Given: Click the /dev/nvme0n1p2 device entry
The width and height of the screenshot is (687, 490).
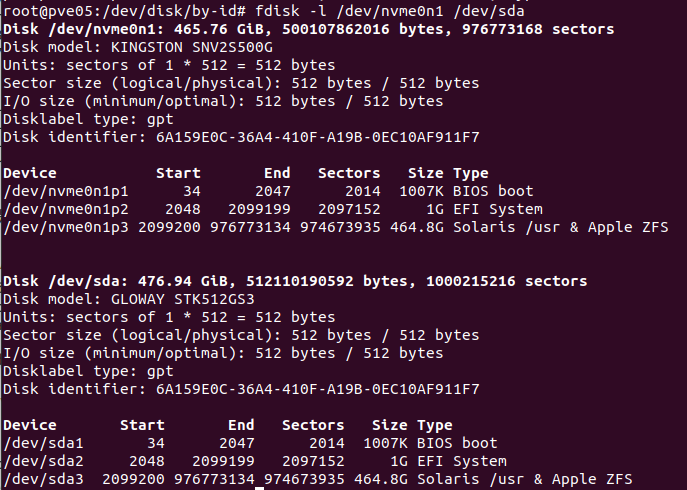Looking at the screenshot, I should (x=66, y=209).
